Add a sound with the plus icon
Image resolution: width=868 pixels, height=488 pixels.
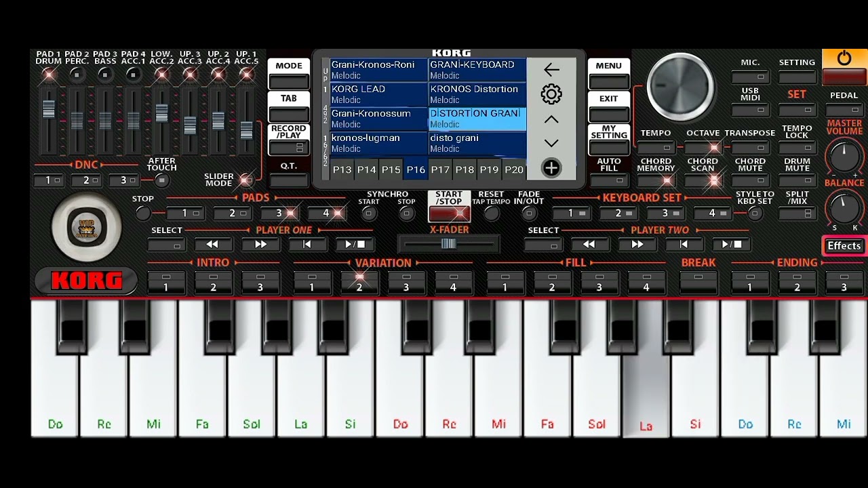(551, 168)
